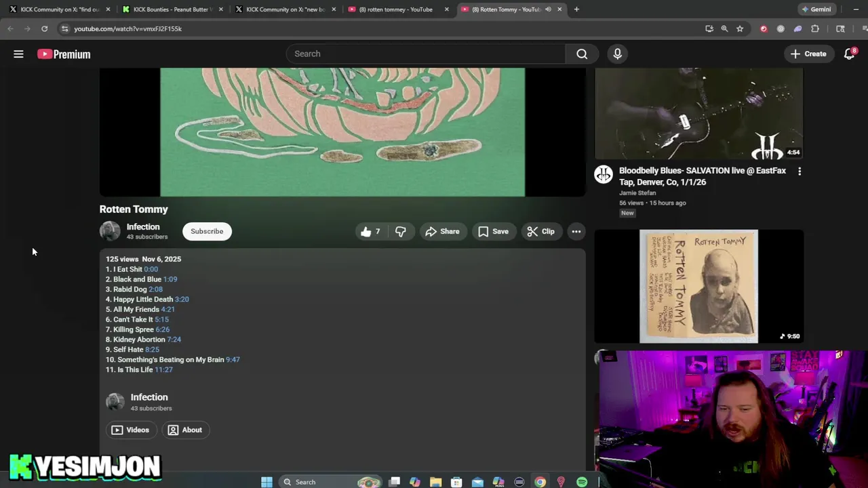Go back in browser history
The width and height of the screenshot is (868, 488).
coord(10,28)
